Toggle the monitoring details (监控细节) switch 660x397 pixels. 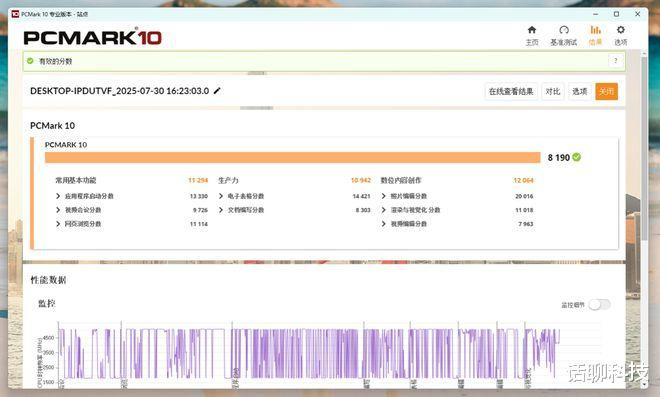tap(599, 304)
